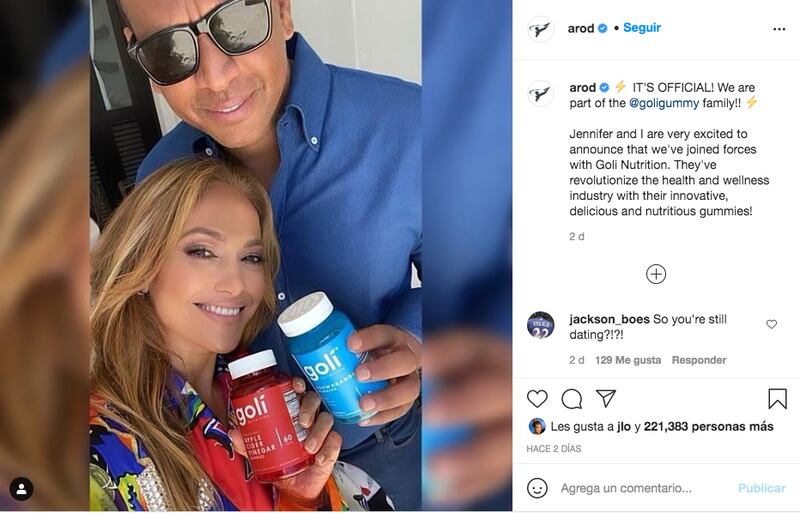The height and width of the screenshot is (513, 800).
Task: Open the emoji picker smiley icon
Action: point(537,488)
